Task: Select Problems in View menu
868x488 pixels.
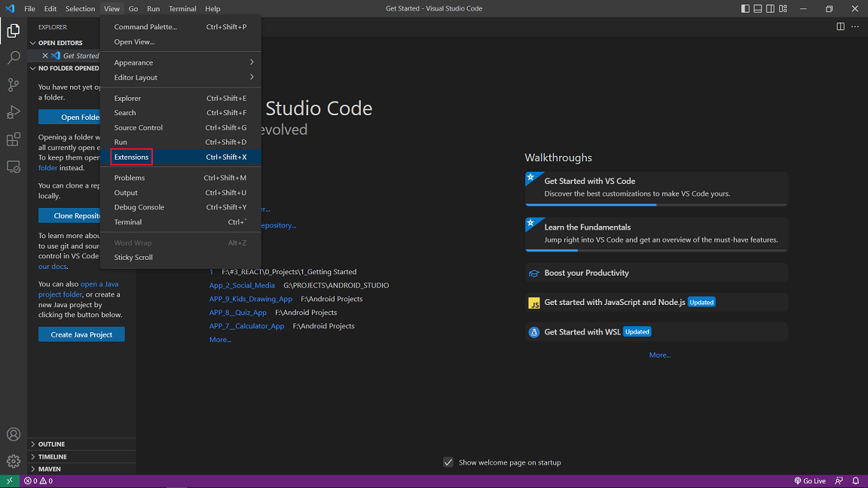Action: click(181, 178)
